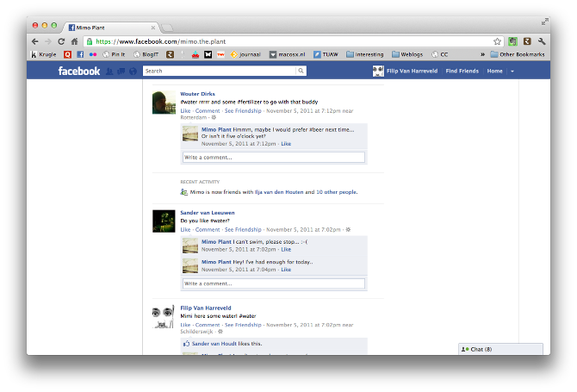Open Wouter Dirks profile picture thumbnail
This screenshot has width=577, height=392.
pos(164,103)
